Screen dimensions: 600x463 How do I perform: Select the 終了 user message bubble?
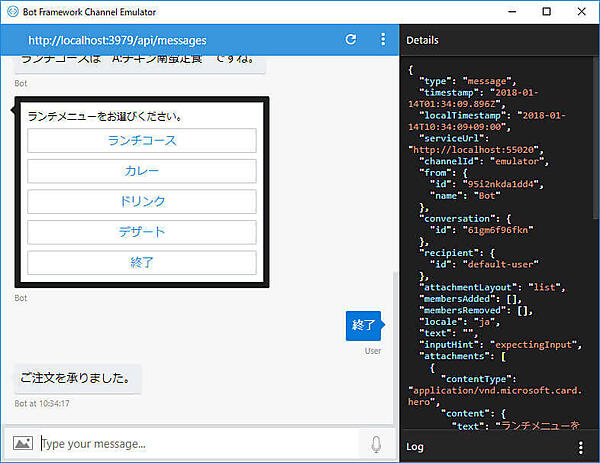click(364, 325)
